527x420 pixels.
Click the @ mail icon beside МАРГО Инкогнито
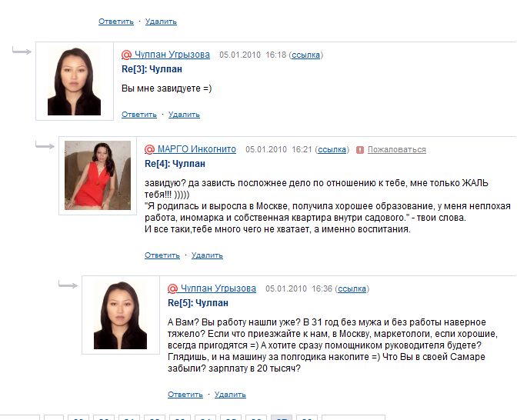pos(149,149)
